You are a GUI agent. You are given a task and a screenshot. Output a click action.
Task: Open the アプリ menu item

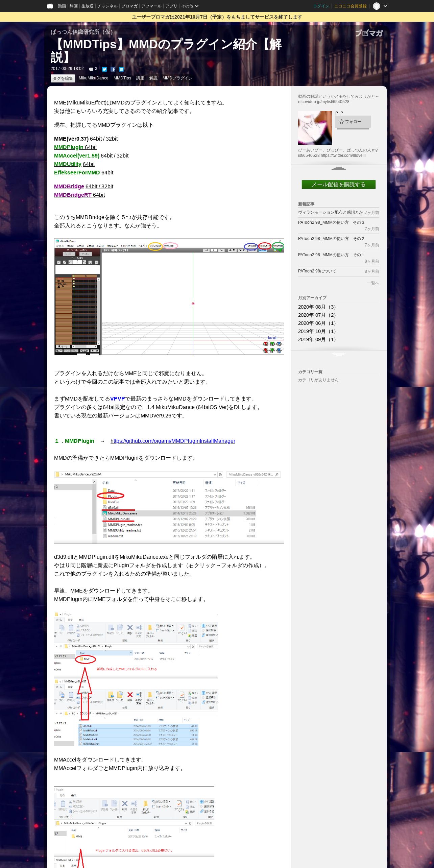point(171,6)
